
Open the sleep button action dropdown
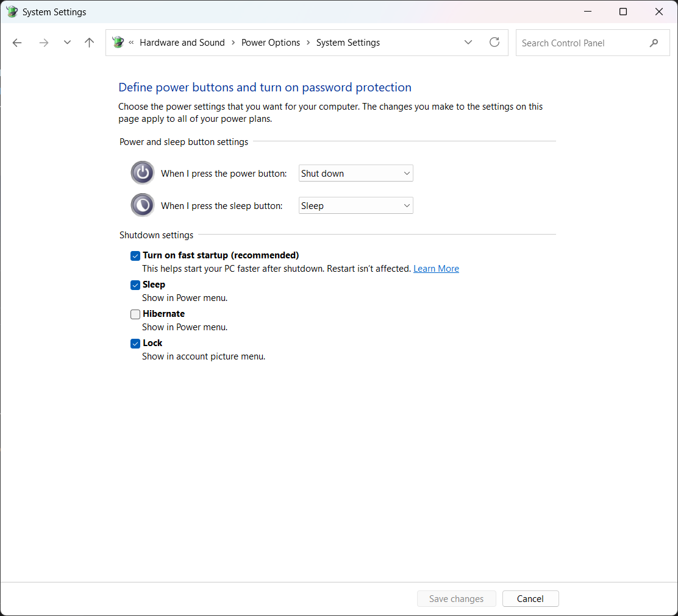click(356, 206)
